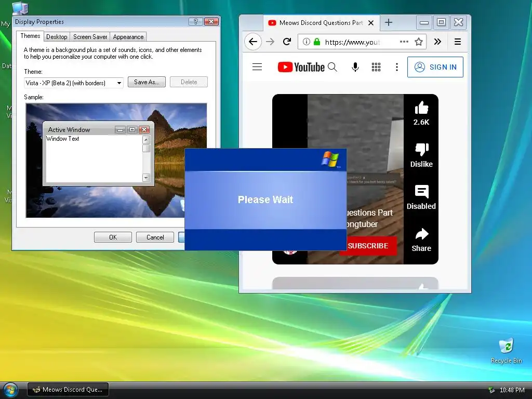
Task: Go back in the browser
Action: click(x=253, y=42)
